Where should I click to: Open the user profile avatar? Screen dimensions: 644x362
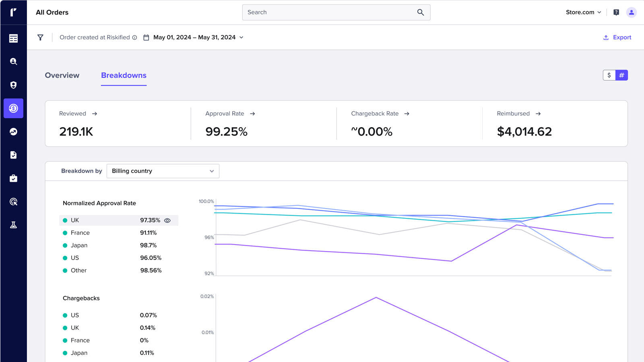[631, 12]
